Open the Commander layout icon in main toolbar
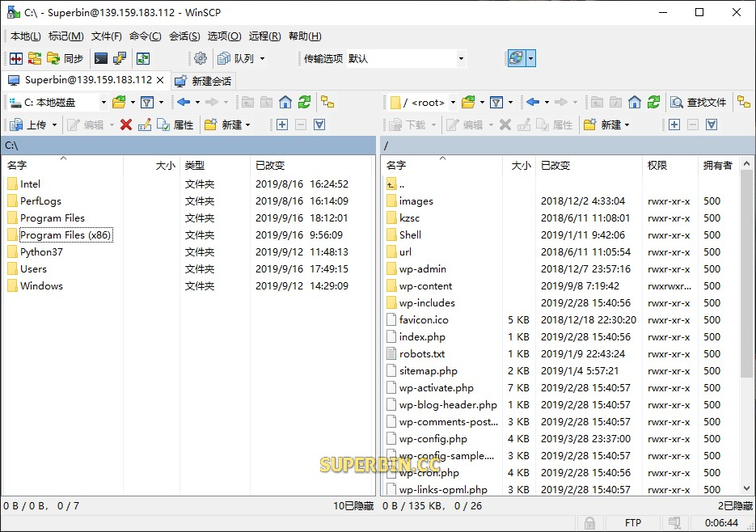Viewport: 756px width, 532px height. click(16, 58)
